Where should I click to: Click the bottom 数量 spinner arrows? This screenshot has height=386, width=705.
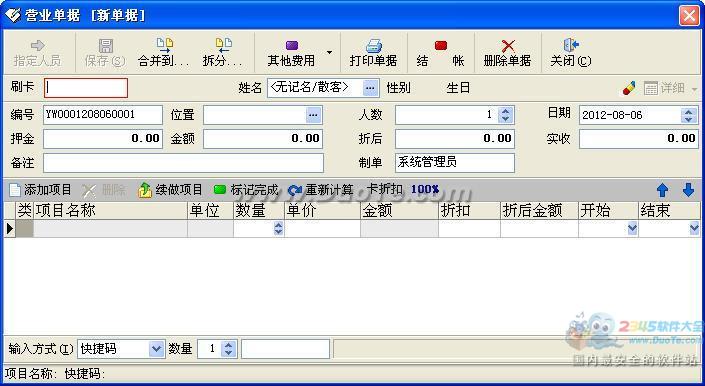point(228,349)
